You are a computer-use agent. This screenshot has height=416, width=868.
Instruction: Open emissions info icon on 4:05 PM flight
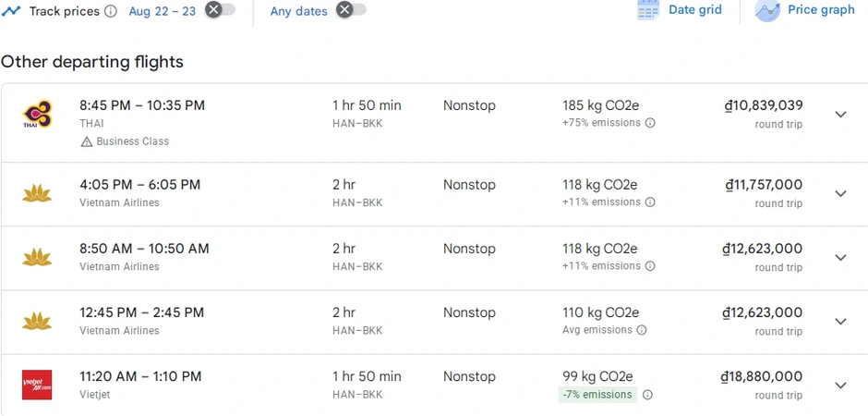point(650,202)
